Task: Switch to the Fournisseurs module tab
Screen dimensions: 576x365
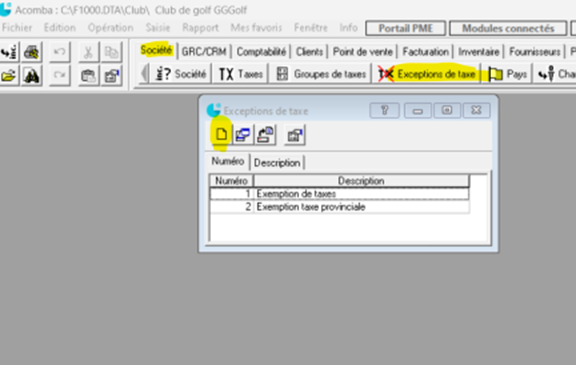Action: pyautogui.click(x=534, y=52)
